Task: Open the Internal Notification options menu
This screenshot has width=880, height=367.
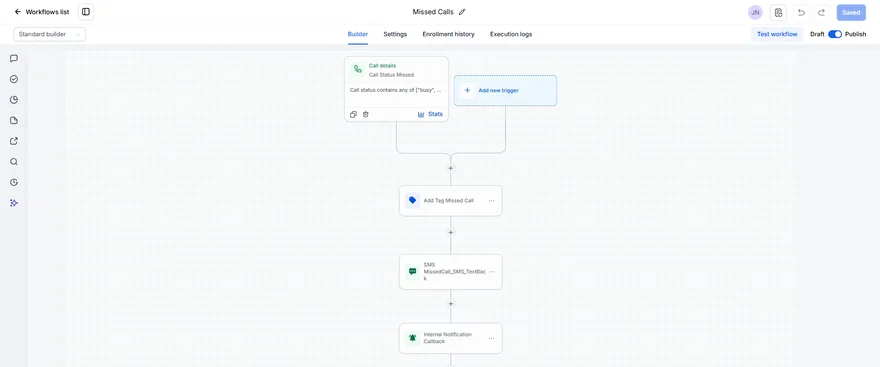Action: (x=492, y=338)
